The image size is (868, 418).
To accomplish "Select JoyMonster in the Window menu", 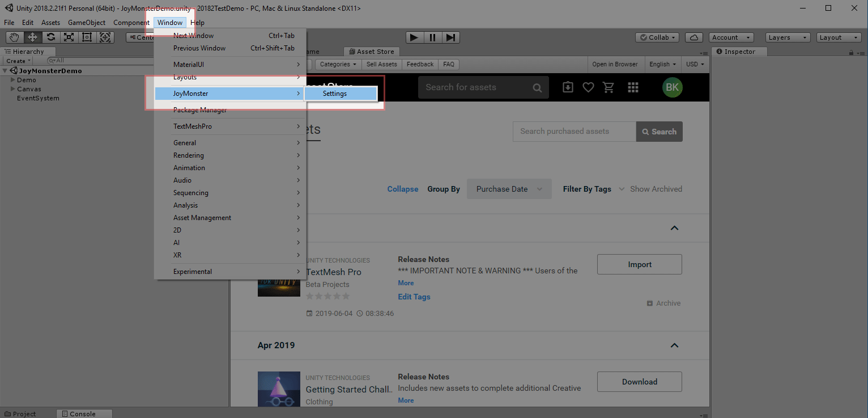I will (x=230, y=94).
